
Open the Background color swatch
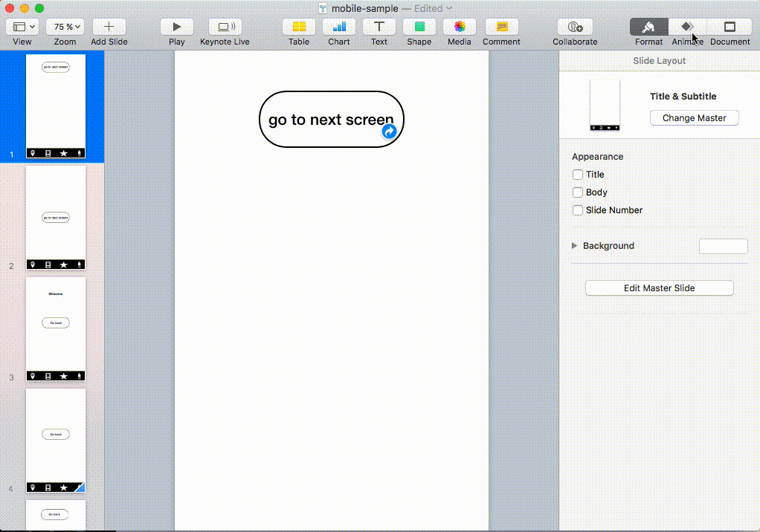pos(723,247)
